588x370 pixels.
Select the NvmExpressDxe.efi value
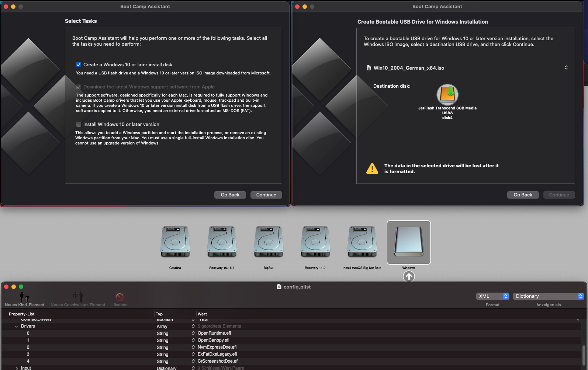tap(217, 347)
